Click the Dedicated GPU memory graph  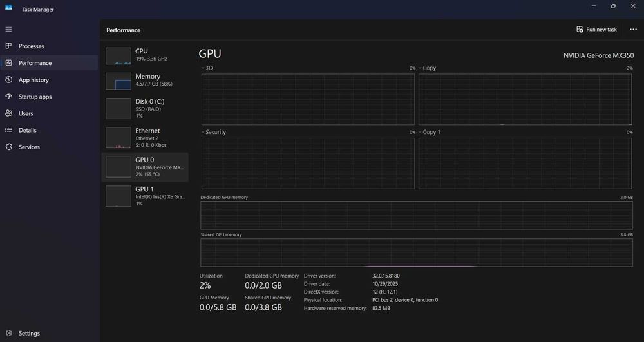pyautogui.click(x=417, y=215)
